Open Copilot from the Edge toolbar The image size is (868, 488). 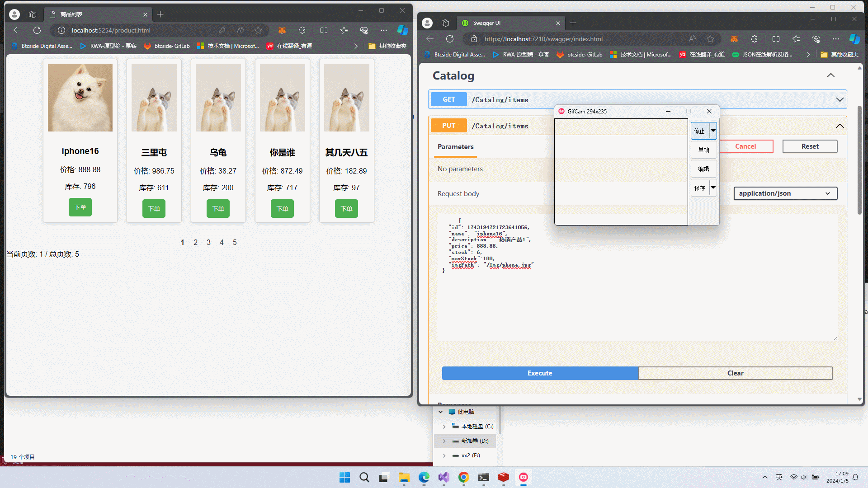click(854, 39)
